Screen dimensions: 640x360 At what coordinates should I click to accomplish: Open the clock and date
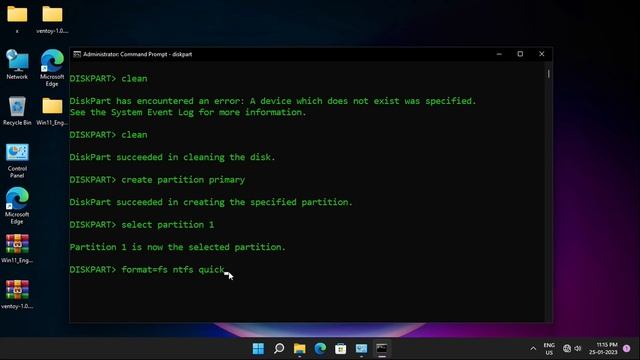pos(603,349)
